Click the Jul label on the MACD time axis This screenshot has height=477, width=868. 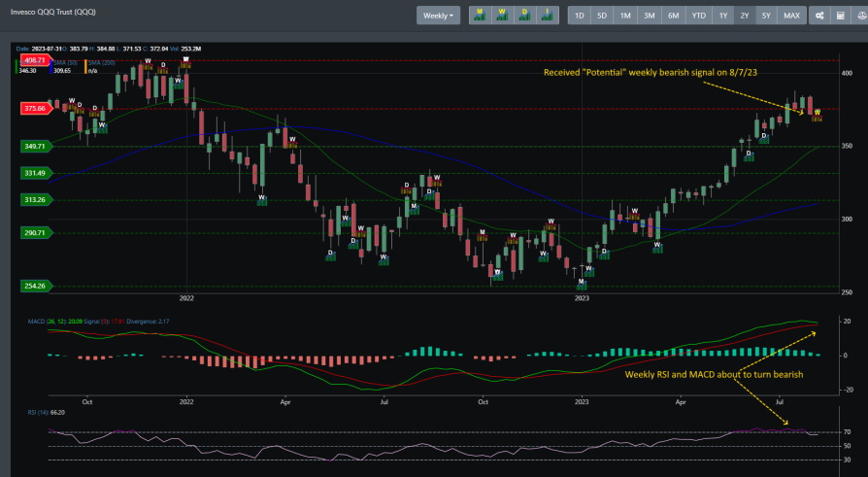[x=780, y=401]
